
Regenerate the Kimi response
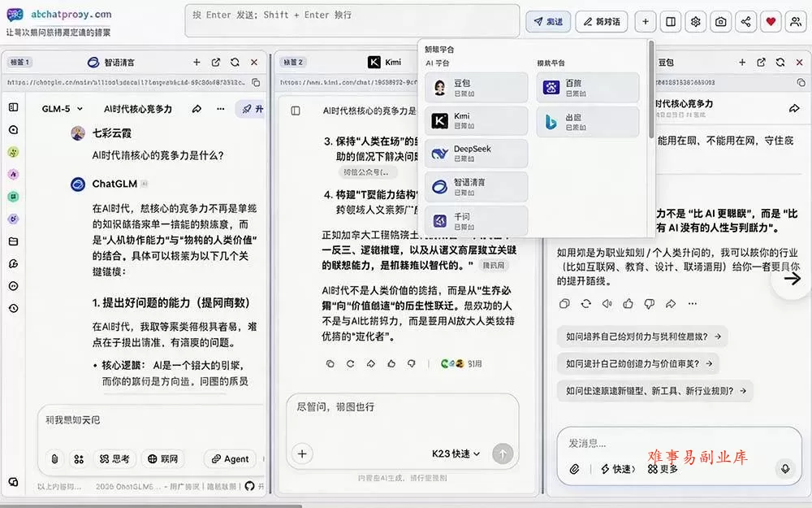tap(351, 364)
